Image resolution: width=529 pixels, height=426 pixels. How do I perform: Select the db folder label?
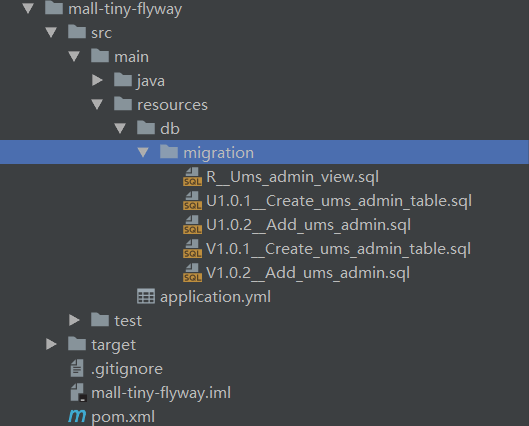point(170,129)
